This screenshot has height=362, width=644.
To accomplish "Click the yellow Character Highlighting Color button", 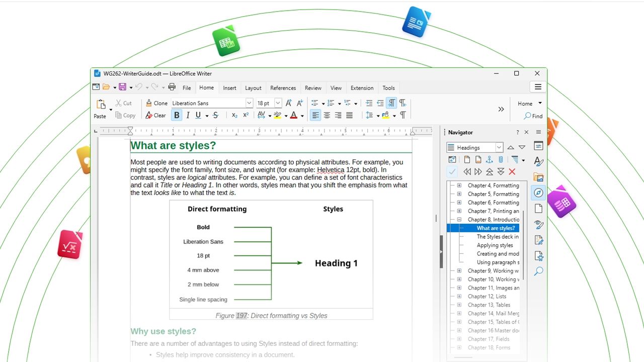I will point(277,115).
